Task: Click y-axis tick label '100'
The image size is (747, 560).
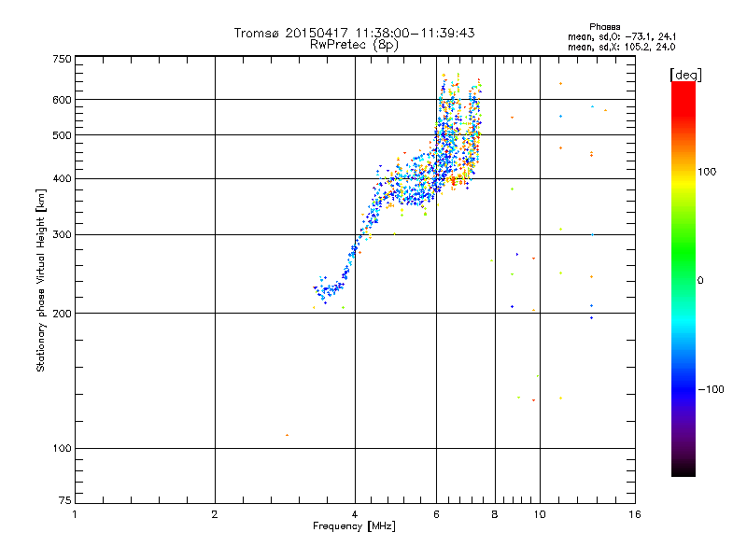Action: [62, 448]
